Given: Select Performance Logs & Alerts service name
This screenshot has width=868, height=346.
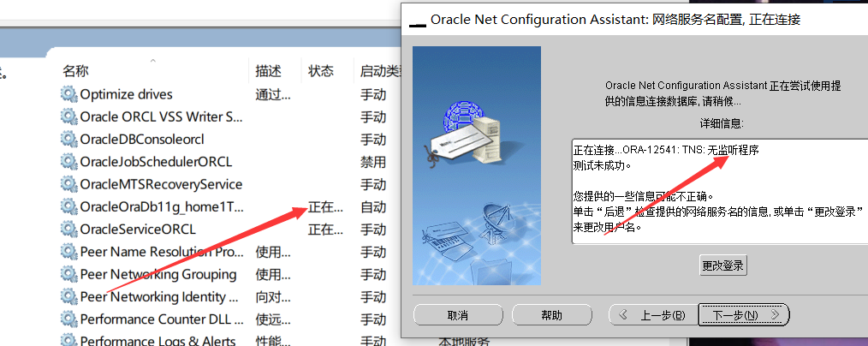Looking at the screenshot, I should (x=158, y=341).
